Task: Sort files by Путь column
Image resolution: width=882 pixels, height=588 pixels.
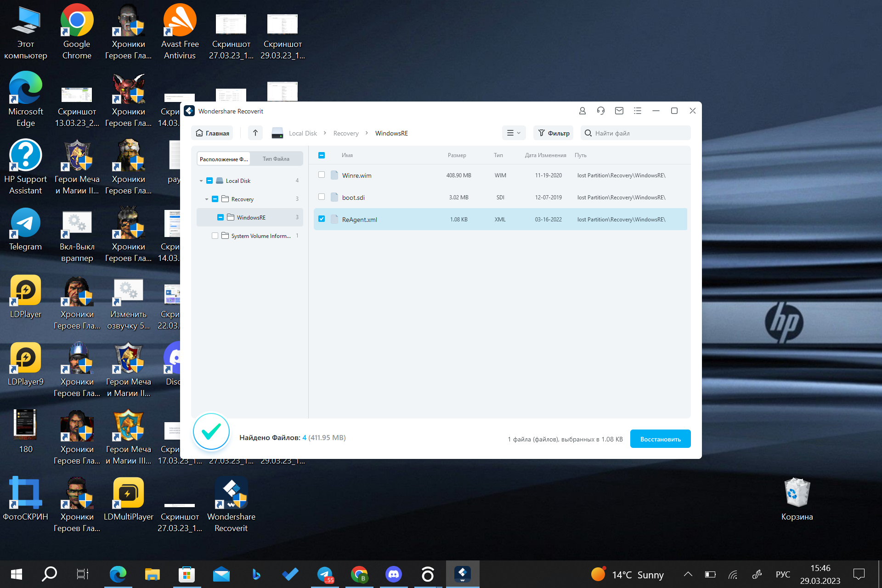Action: (581, 155)
